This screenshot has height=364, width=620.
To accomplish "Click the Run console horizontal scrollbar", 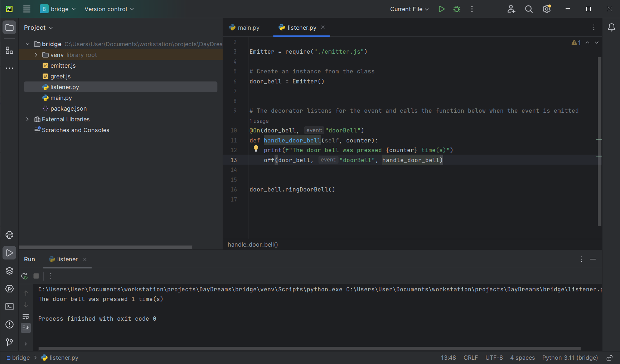I will [x=309, y=349].
